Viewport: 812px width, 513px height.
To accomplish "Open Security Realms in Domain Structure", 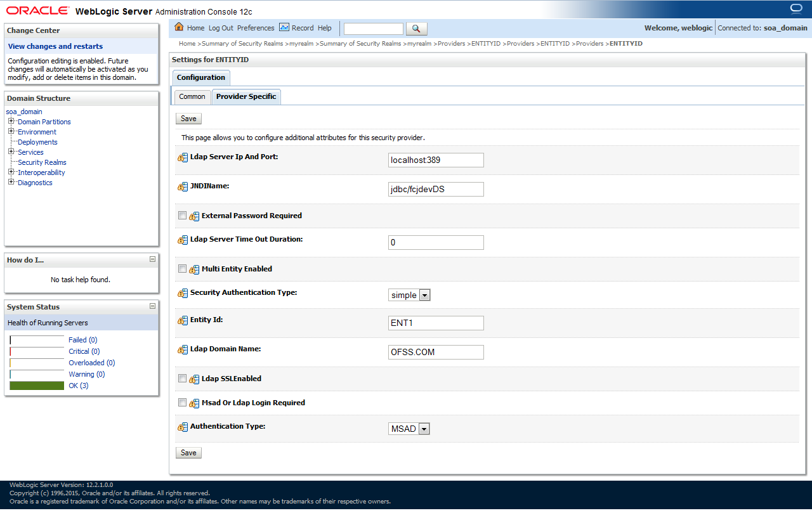I will click(x=42, y=162).
